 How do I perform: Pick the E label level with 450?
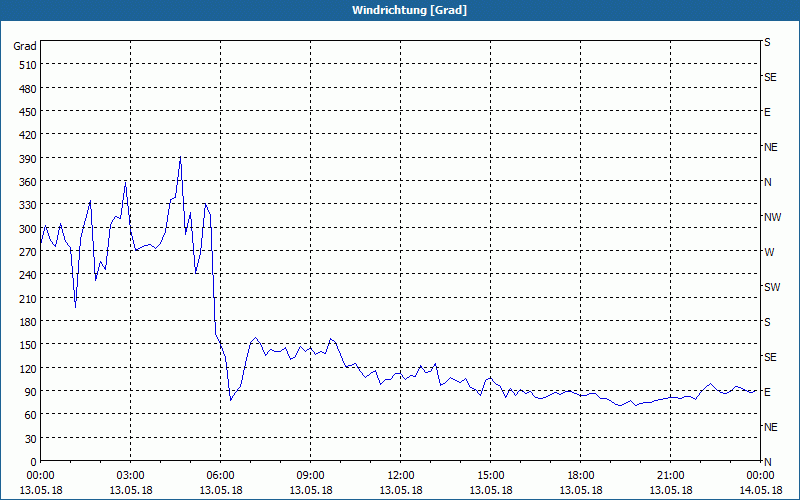pos(767,112)
